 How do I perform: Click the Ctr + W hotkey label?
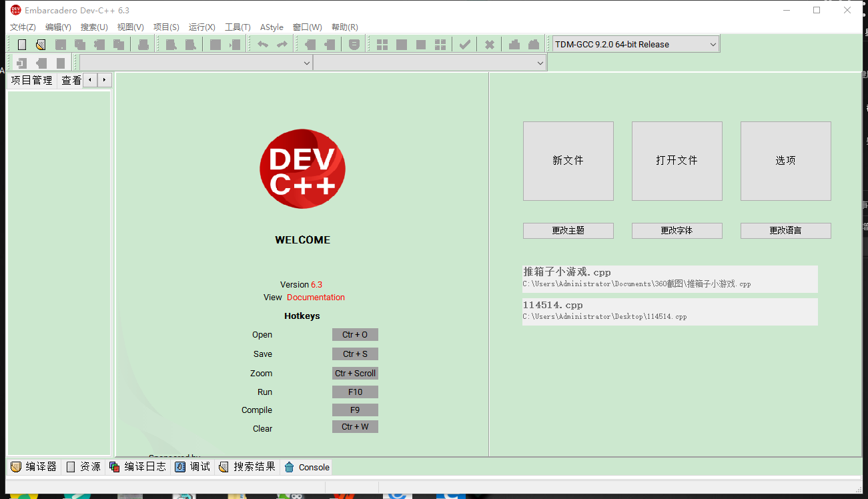tap(355, 427)
